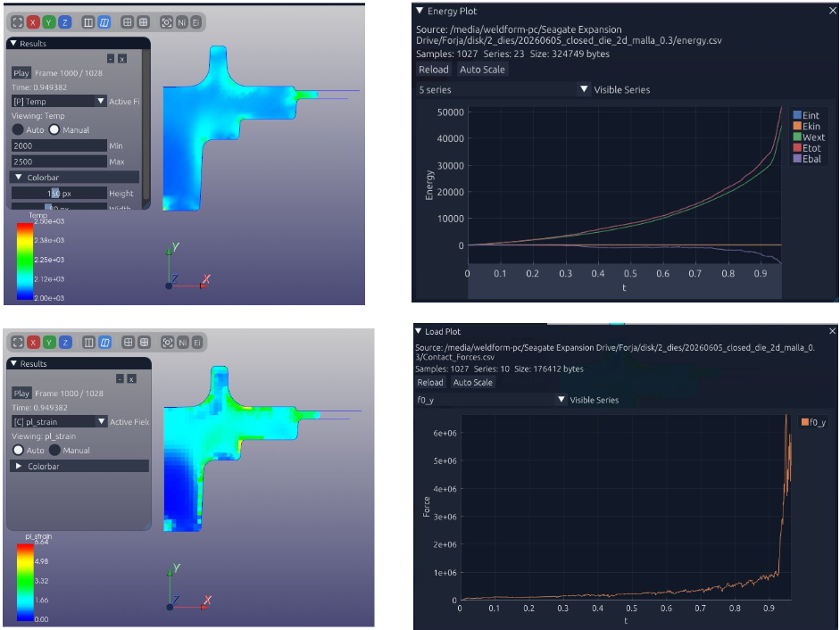Click red X axis view in Temp viewer
Screen dimensions: 840x630
[x=33, y=22]
